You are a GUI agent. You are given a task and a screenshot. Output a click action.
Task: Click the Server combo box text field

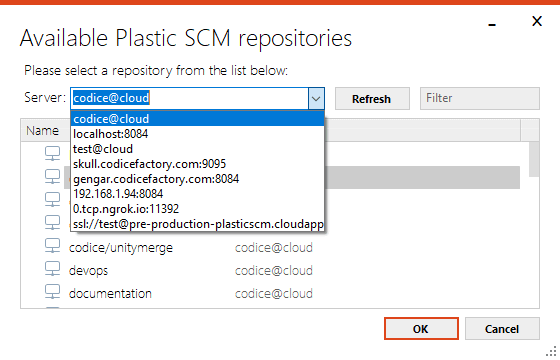[190, 98]
